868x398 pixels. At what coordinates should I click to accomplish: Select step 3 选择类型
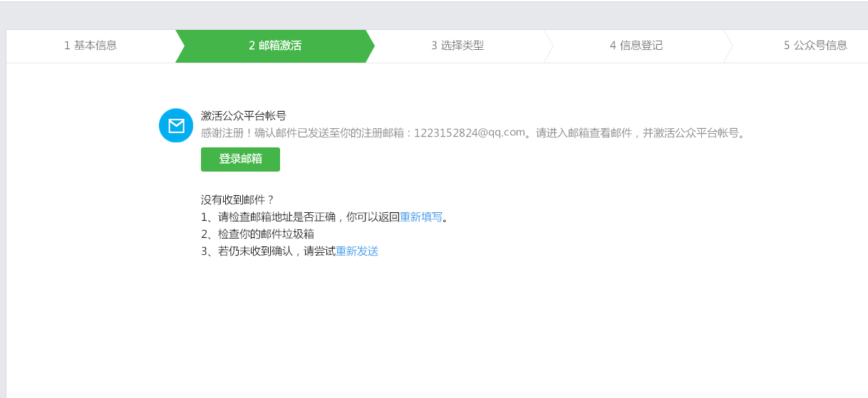pos(458,46)
